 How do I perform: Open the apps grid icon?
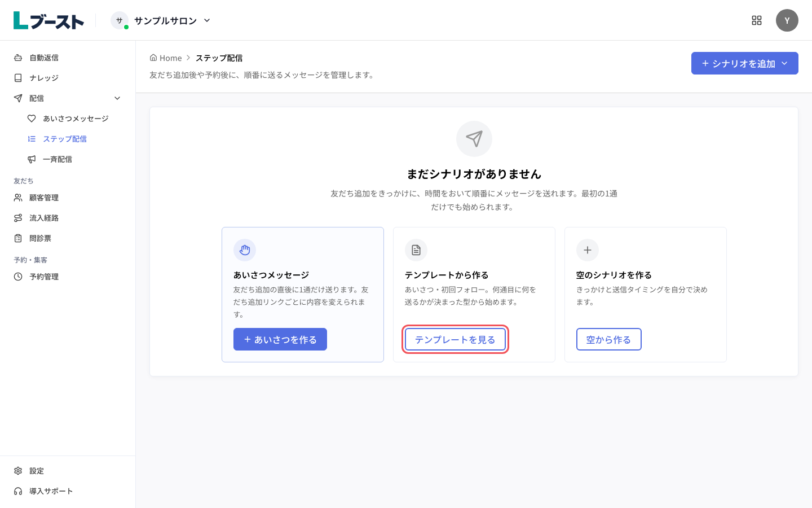(757, 20)
